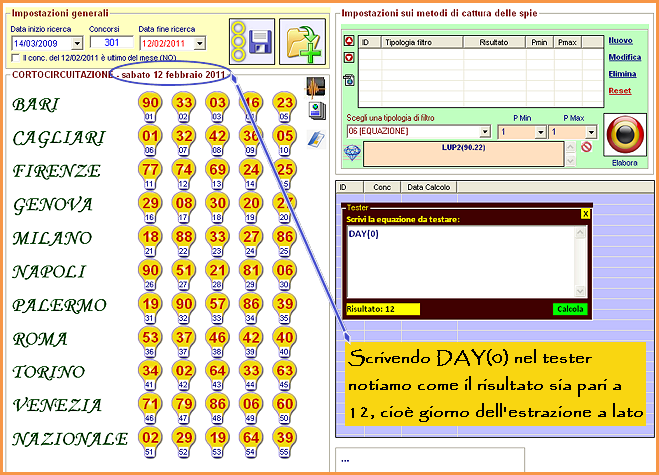Click the copy filter icon below arrows
This screenshot has width=659, height=475.
click(349, 80)
